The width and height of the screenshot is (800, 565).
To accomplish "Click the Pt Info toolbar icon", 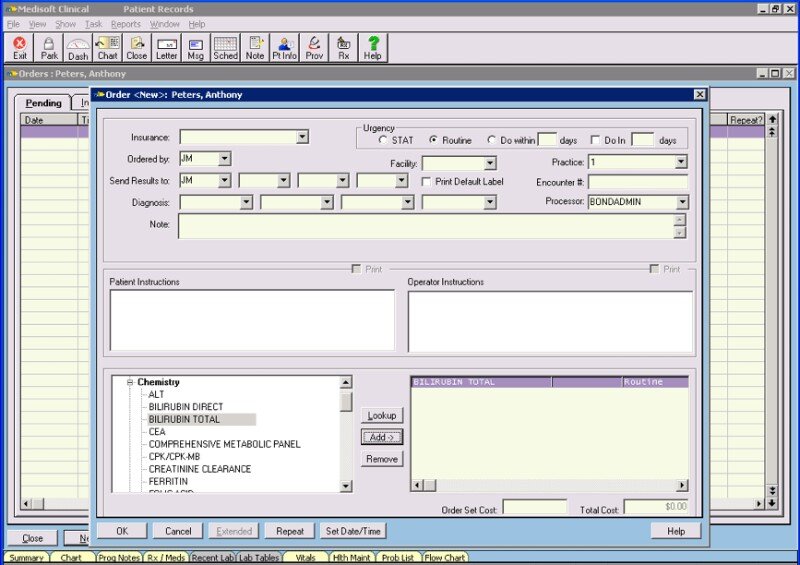I will coord(285,48).
